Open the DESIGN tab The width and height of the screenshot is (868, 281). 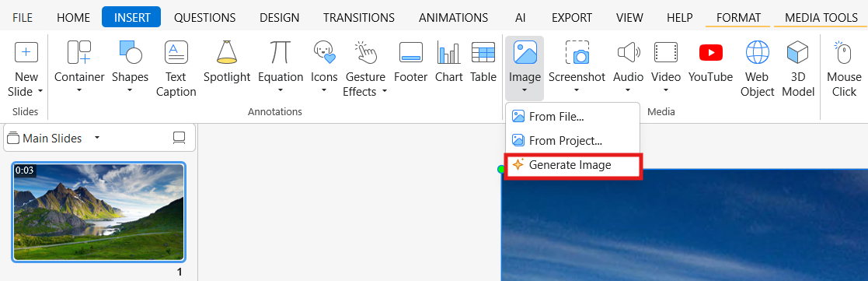(x=280, y=18)
